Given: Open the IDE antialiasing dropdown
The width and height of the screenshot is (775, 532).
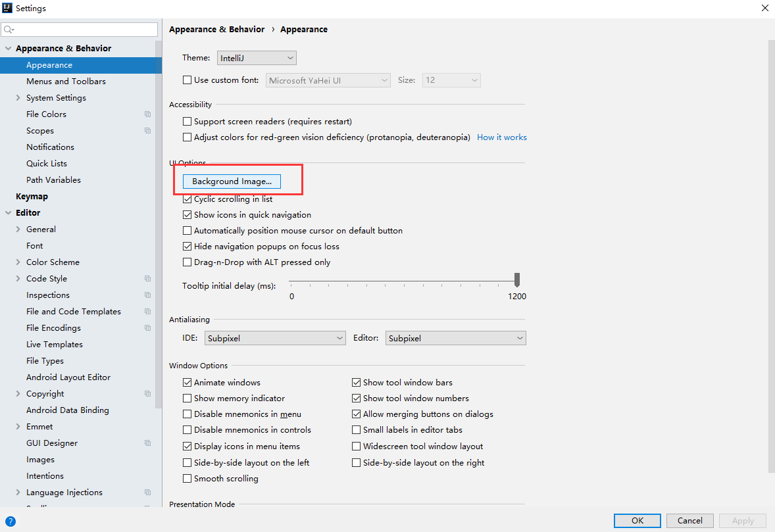Looking at the screenshot, I should click(275, 338).
